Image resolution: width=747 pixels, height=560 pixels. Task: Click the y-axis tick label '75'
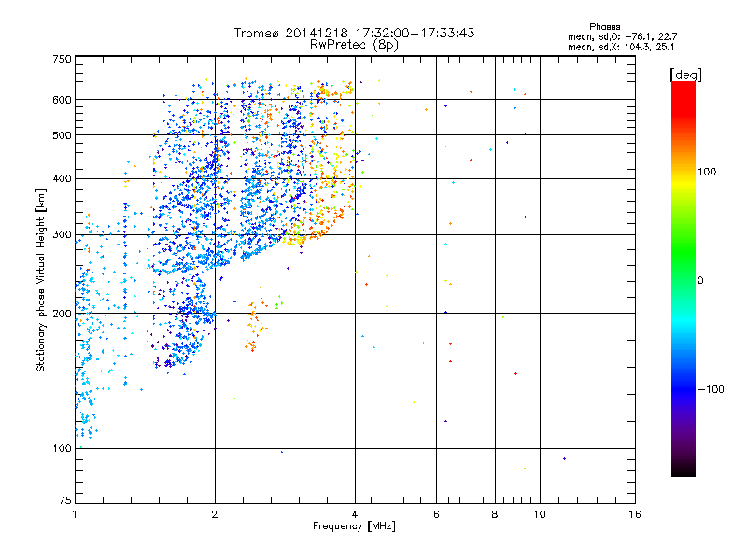pyautogui.click(x=65, y=500)
